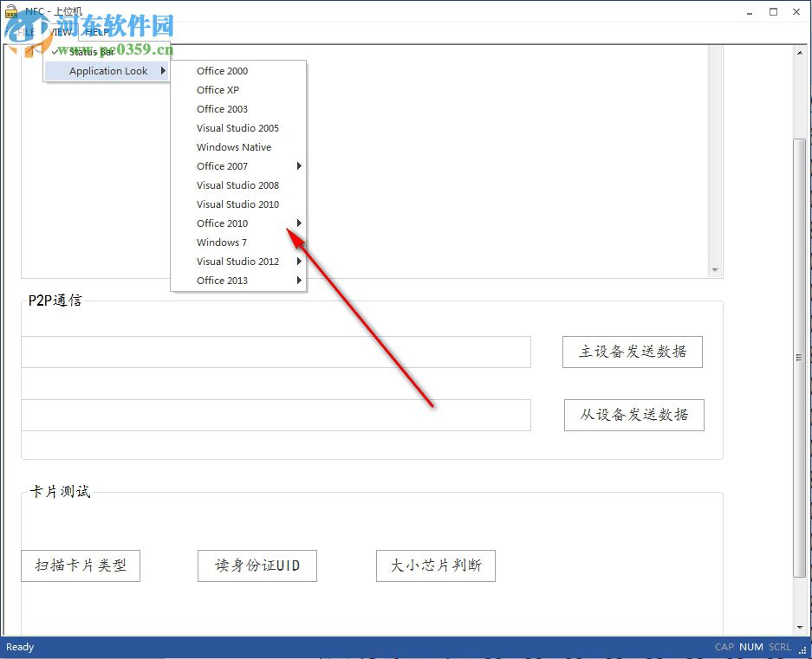
Task: Expand the Office 2010 submenu arrow
Action: click(299, 223)
